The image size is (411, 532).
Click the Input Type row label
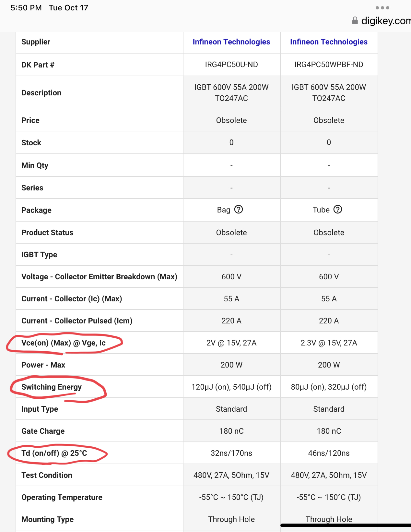point(40,409)
